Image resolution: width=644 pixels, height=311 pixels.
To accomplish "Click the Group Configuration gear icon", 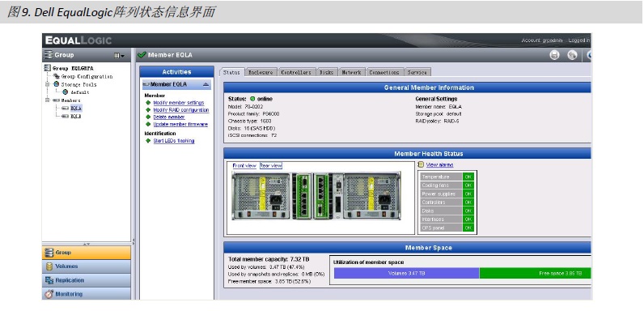I will tap(57, 76).
